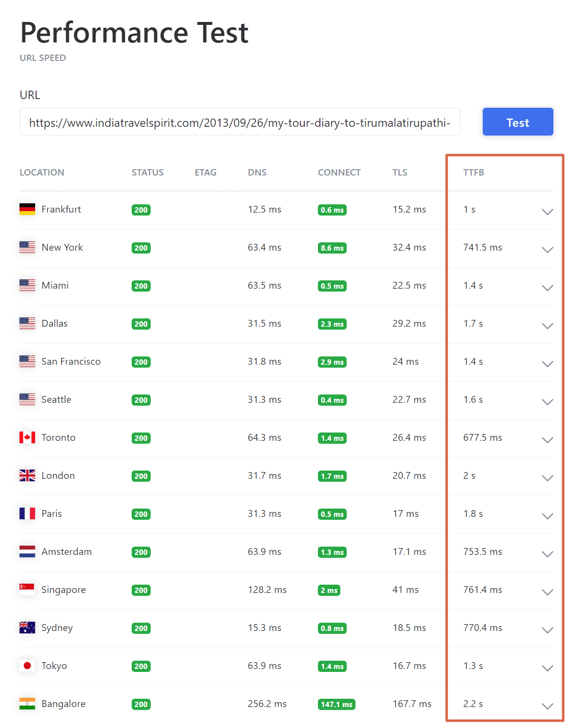
Task: Click the TTFB column header
Action: pos(473,172)
